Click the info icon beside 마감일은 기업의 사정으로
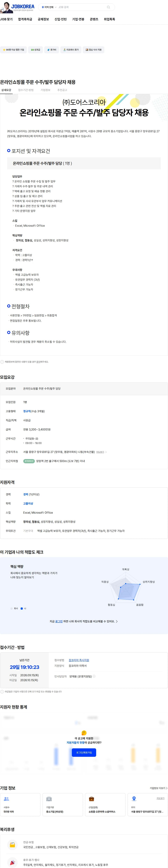 click(2, 691)
